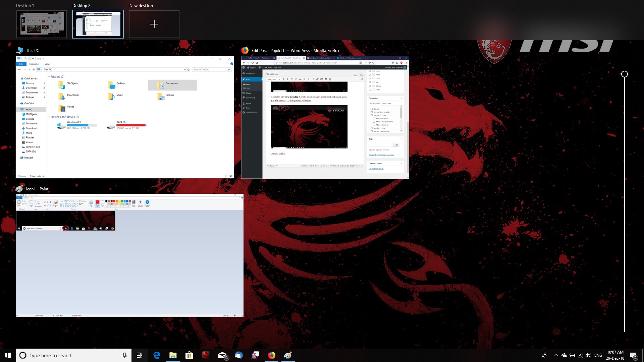Image resolution: width=644 pixels, height=362 pixels.
Task: Open the Size dropdown in Paint ribbon
Action: click(91, 203)
